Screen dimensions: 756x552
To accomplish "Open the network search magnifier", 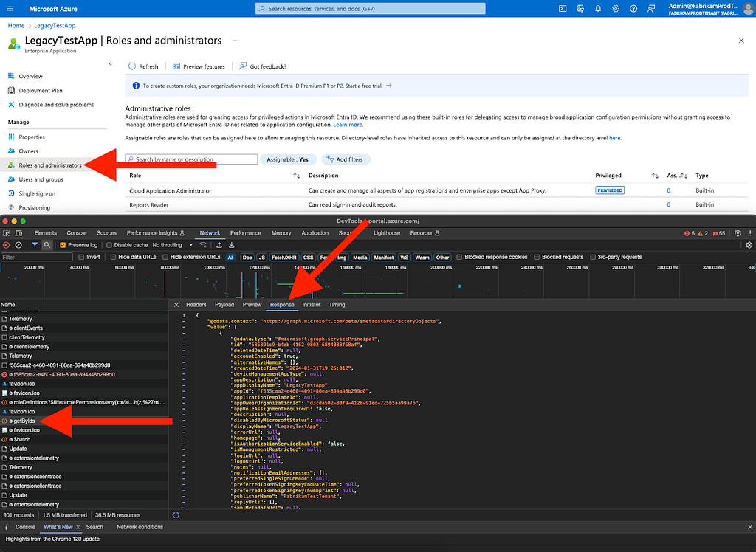I will (47, 245).
